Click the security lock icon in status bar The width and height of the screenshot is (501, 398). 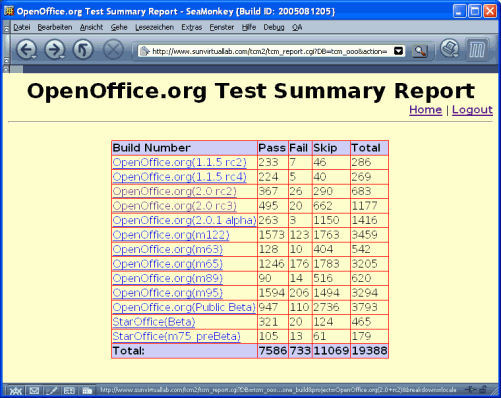(x=483, y=389)
